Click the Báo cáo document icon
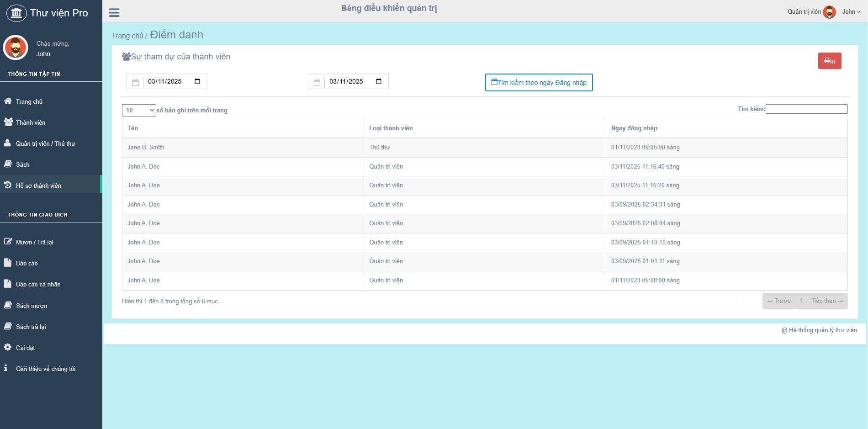This screenshot has height=429, width=868. 8,263
